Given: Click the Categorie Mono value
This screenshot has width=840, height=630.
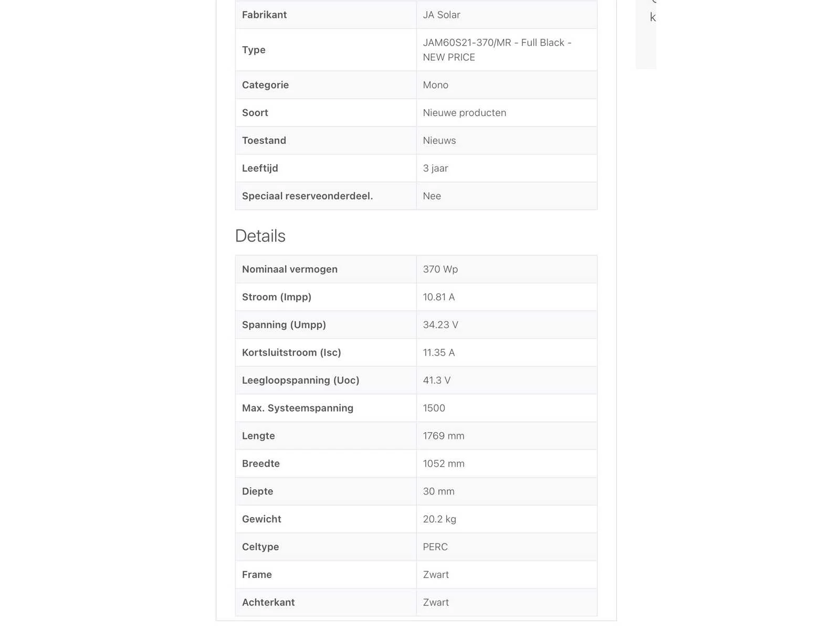Looking at the screenshot, I should (x=436, y=85).
